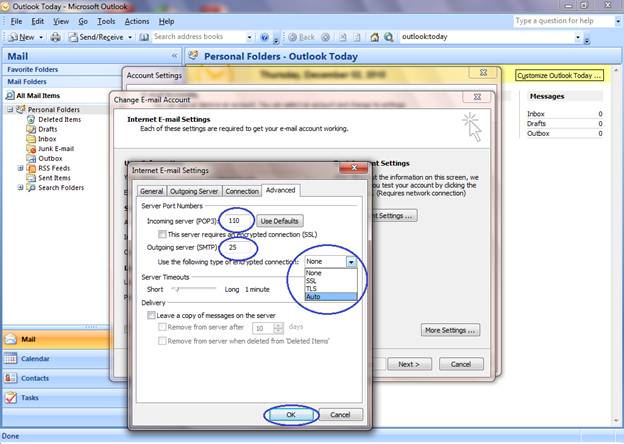Click the days stepper arrows
This screenshot has height=444, width=624.
click(279, 328)
